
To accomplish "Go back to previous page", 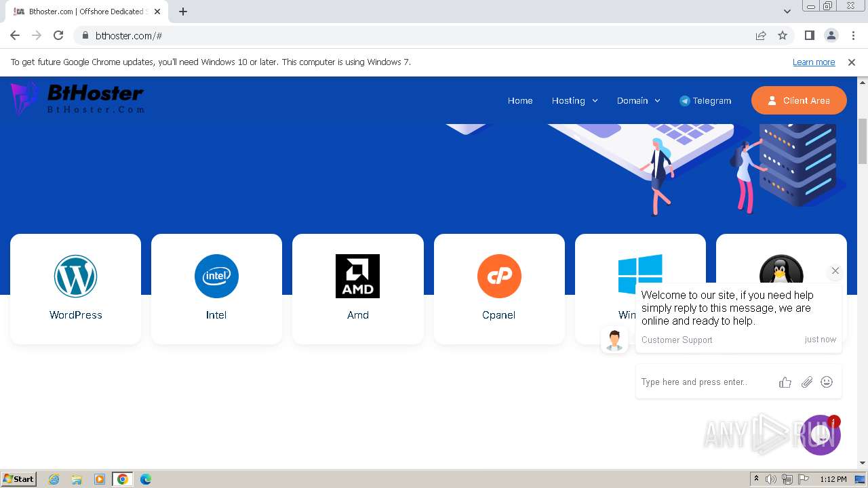I will (15, 35).
